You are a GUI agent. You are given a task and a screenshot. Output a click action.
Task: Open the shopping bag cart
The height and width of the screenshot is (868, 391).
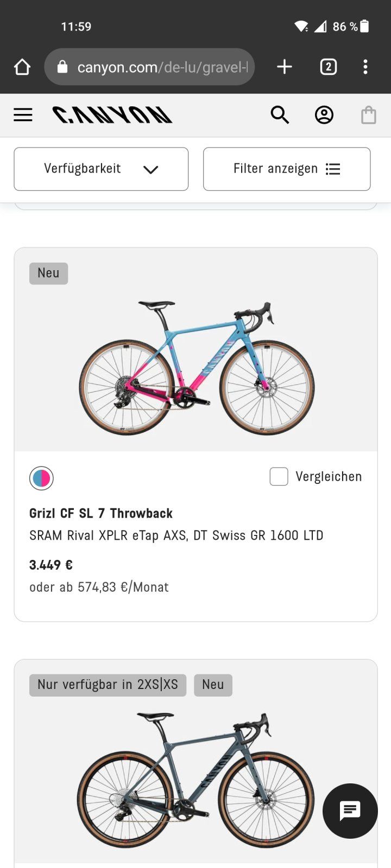(x=368, y=115)
